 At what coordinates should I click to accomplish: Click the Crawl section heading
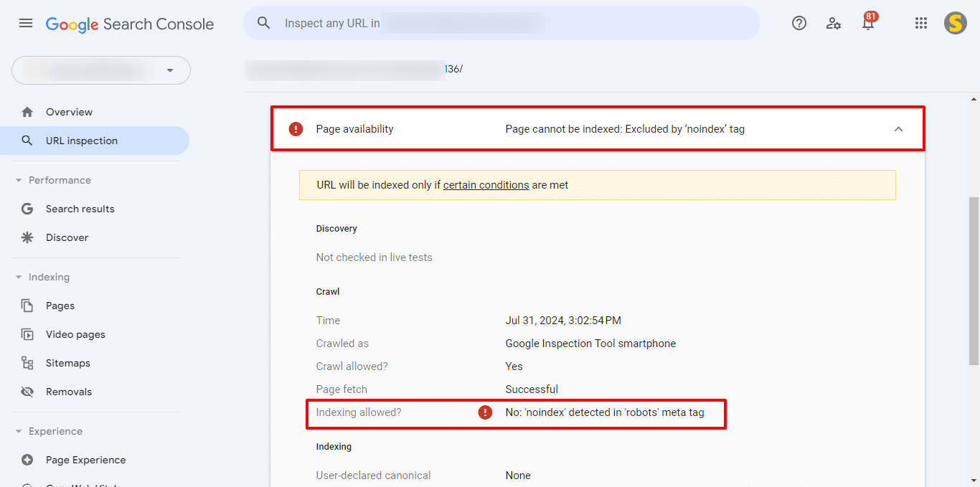point(328,292)
